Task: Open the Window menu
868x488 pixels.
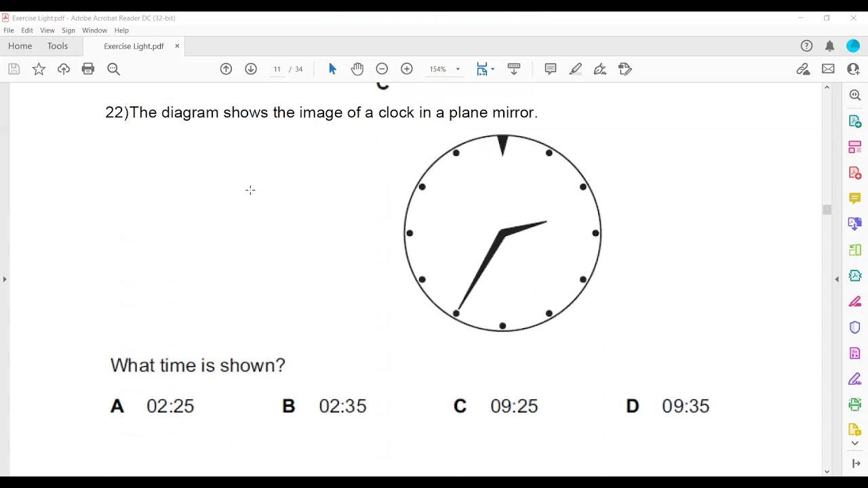Action: (95, 30)
